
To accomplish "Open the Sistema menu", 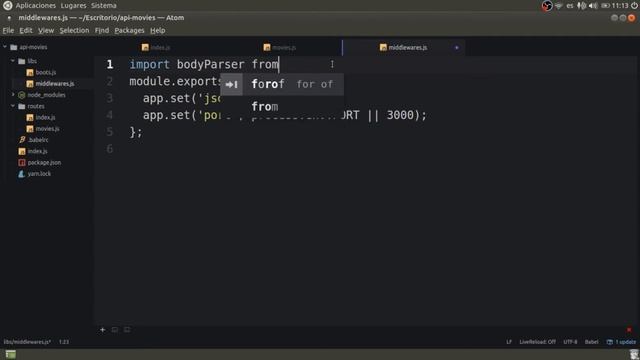I will click(104, 6).
